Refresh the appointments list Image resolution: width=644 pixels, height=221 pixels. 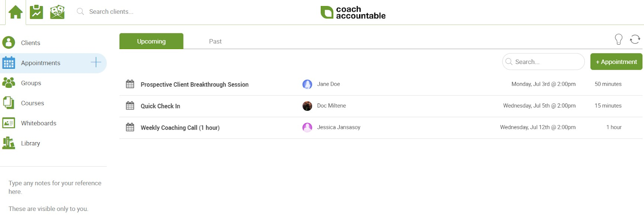click(635, 39)
